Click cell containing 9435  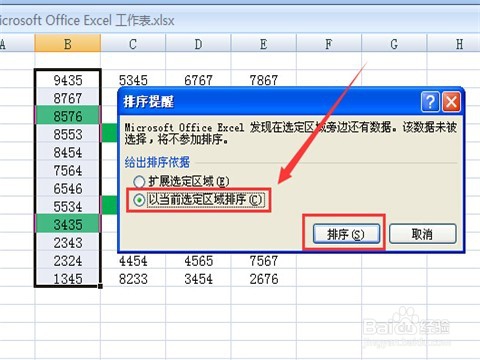pyautogui.click(x=68, y=80)
